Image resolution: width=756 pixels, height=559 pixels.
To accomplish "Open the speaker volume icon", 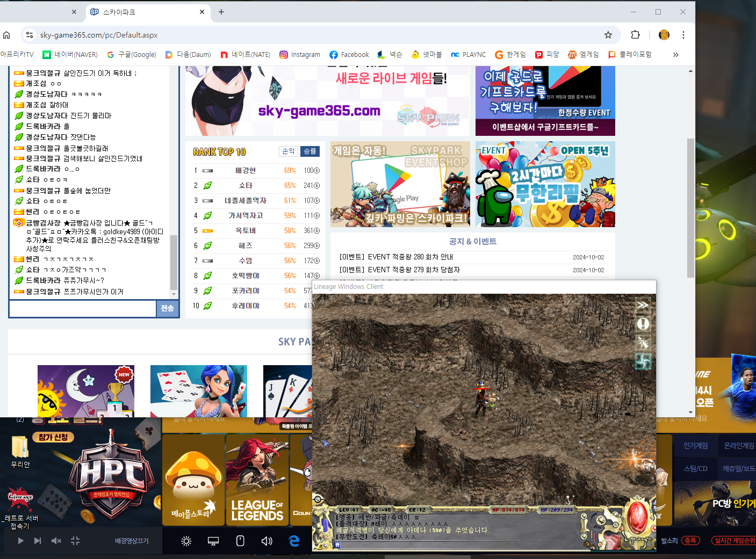I will 267,541.
